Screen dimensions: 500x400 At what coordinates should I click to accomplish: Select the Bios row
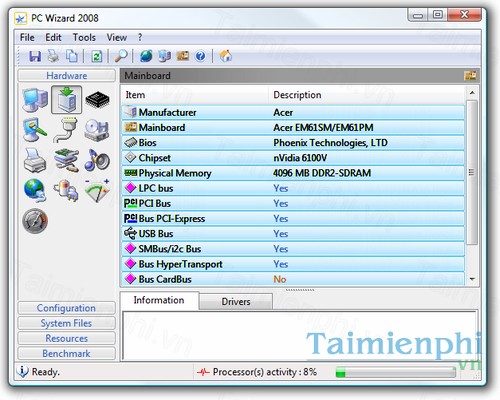293,143
